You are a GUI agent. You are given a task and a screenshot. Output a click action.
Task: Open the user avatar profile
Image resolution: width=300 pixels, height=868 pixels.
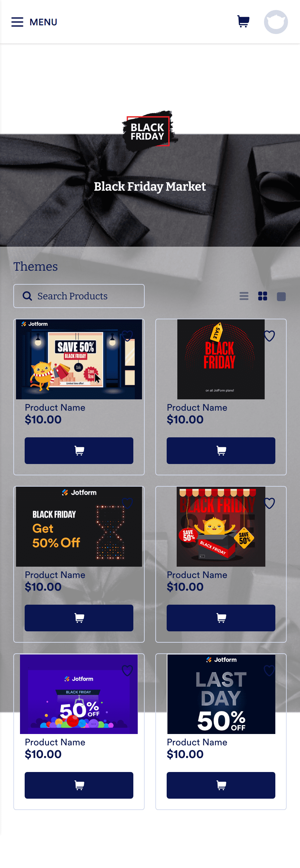[276, 22]
